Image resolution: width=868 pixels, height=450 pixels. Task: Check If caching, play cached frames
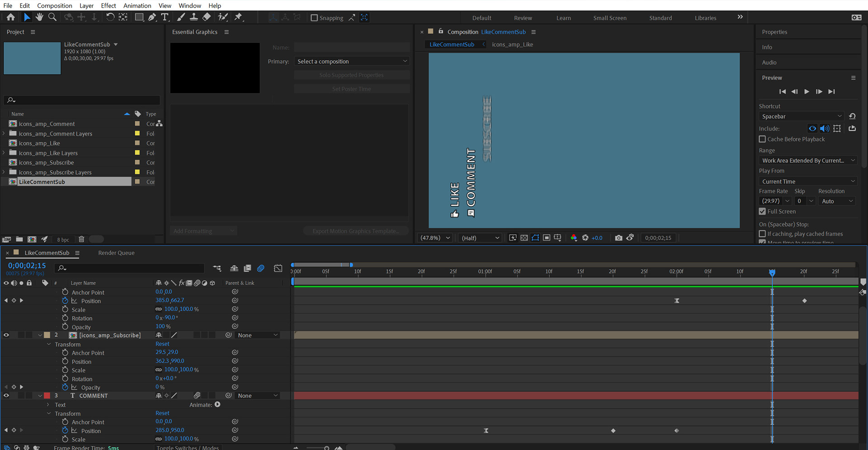click(762, 234)
